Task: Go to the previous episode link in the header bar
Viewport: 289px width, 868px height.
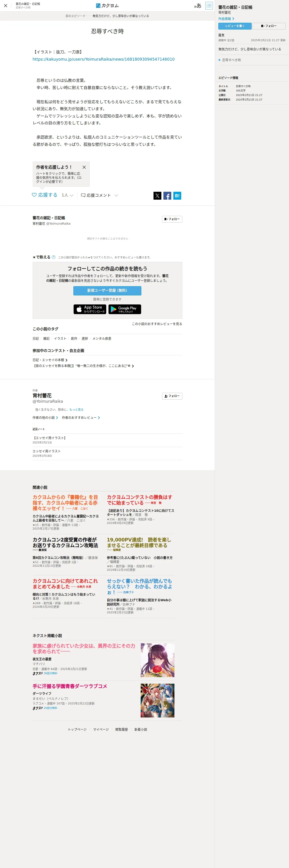Action: point(107,16)
